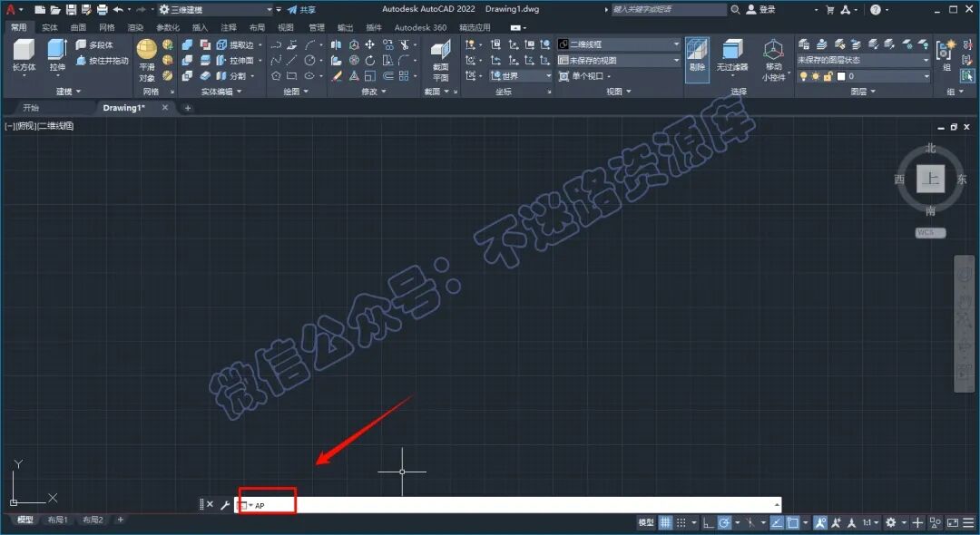The image size is (980, 535).
Task: Open the 单个视口 viewport configuration dropdown
Action: (x=584, y=75)
